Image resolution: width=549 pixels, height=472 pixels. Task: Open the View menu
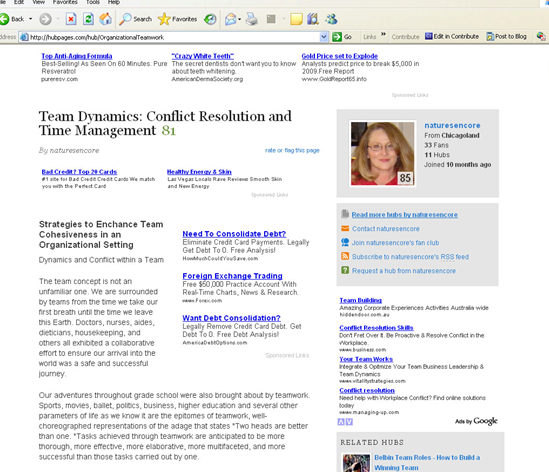pos(39,2)
